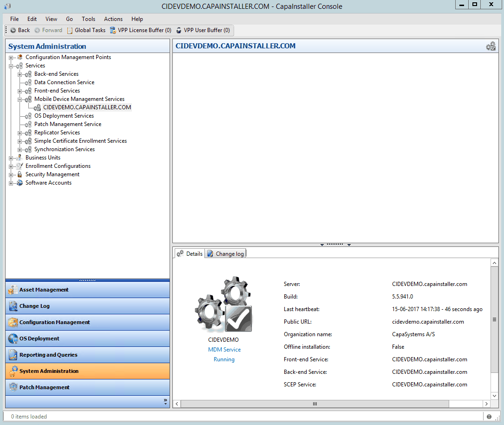Click the VPP User Buffer icon
This screenshot has width=504, height=425.
click(179, 30)
